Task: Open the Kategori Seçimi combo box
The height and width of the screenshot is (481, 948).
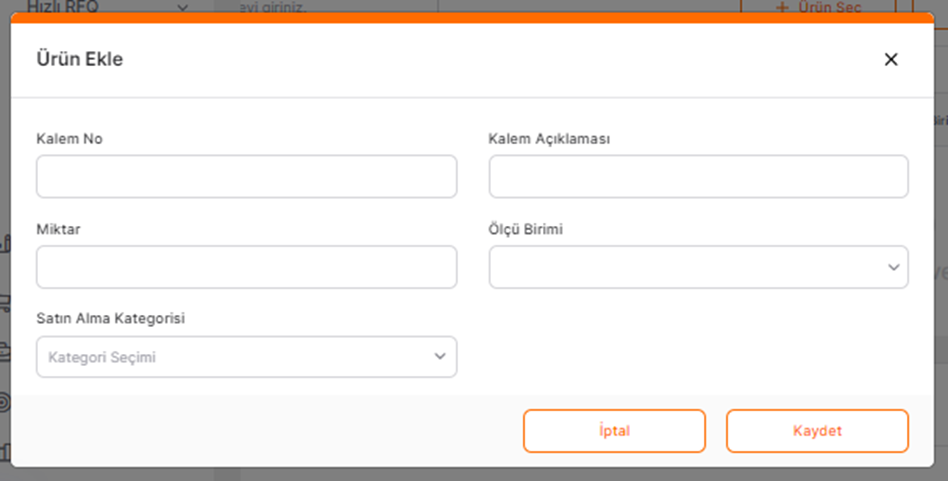Action: click(247, 357)
